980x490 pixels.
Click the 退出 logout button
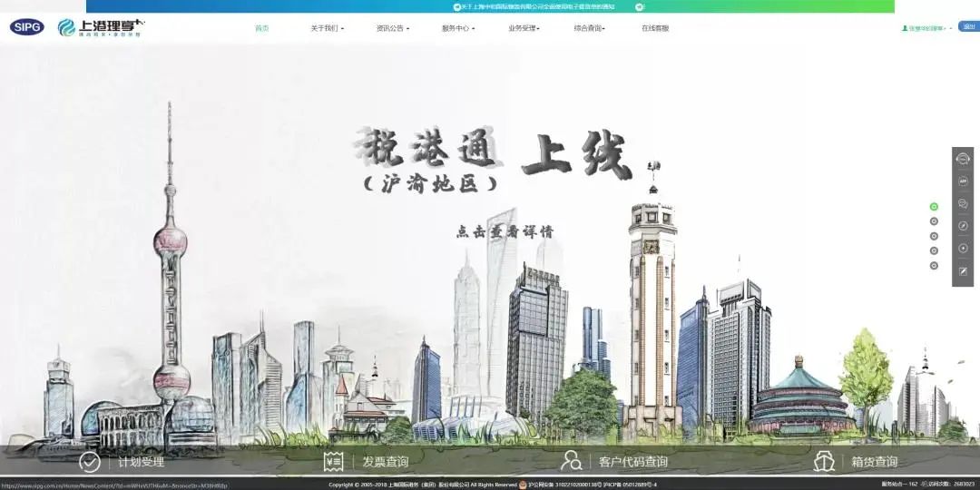967,27
